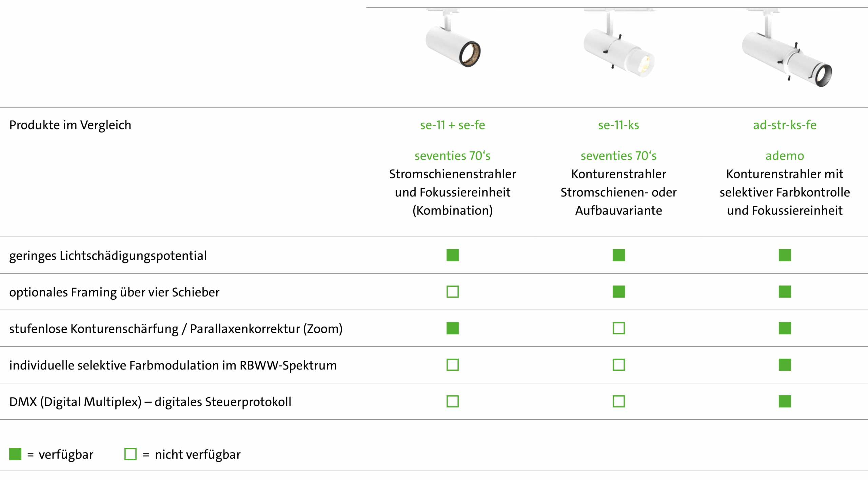Image resolution: width=868 pixels, height=480 pixels.
Task: Click filled Zoom square under ad-str-ks-fe
Action: point(785,328)
